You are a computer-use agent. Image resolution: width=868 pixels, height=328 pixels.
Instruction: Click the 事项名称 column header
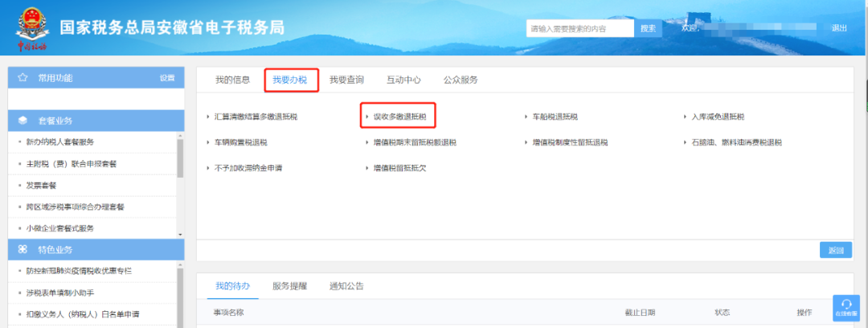(x=228, y=313)
